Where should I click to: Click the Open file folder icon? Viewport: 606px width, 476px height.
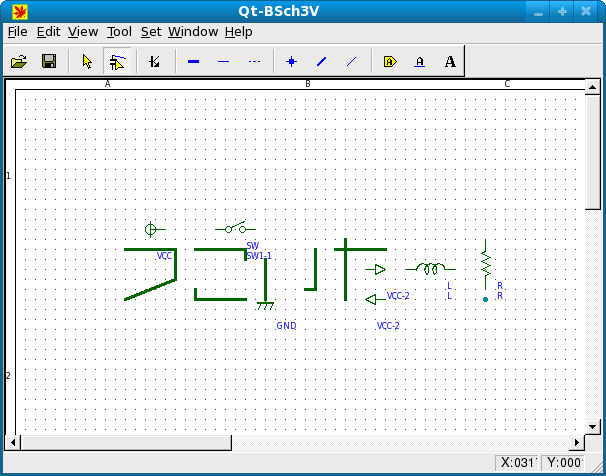[18, 62]
